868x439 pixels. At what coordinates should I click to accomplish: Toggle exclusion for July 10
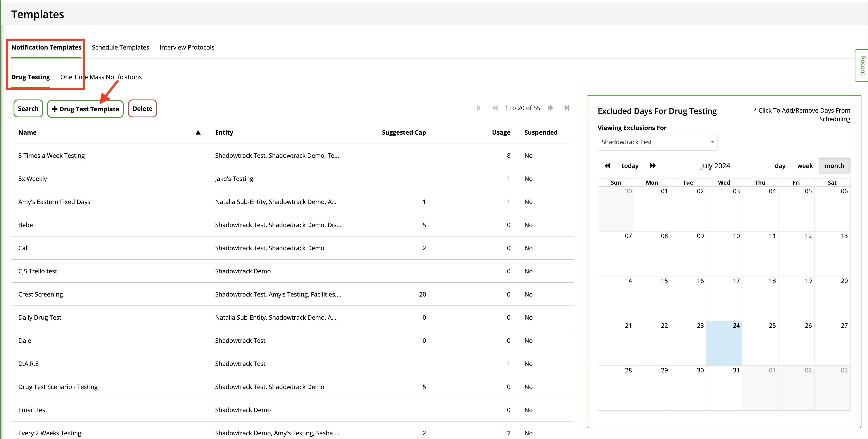pos(724,254)
